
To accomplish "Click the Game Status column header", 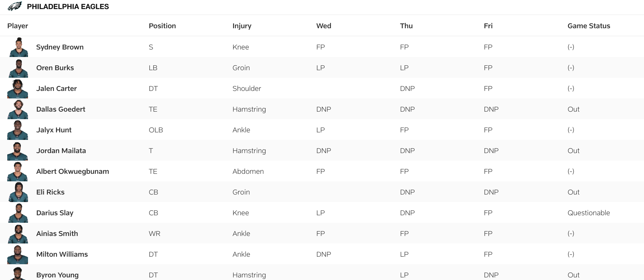I will coord(589,26).
